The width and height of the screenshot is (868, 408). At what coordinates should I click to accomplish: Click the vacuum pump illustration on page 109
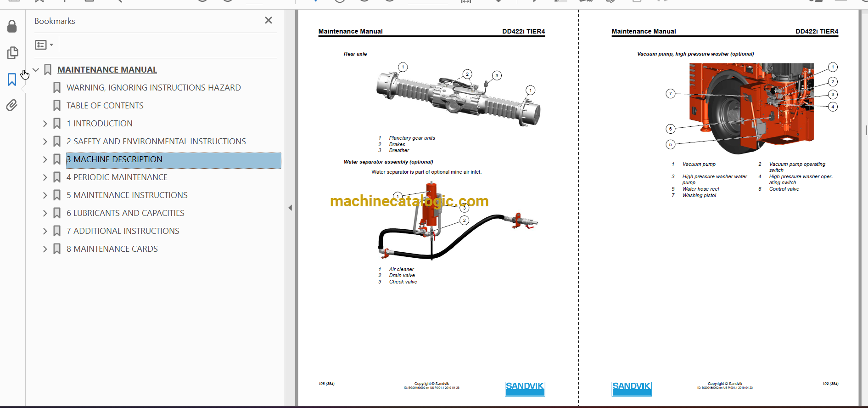751,108
